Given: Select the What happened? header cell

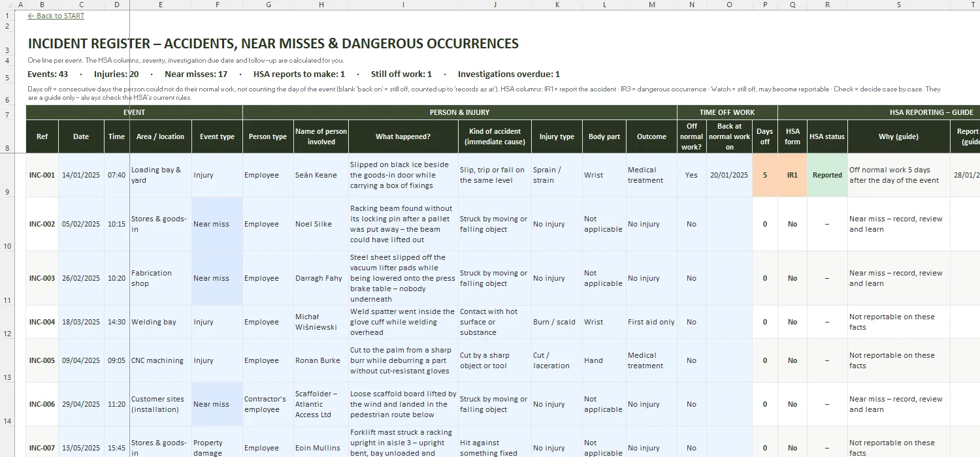Looking at the screenshot, I should pyautogui.click(x=403, y=136).
